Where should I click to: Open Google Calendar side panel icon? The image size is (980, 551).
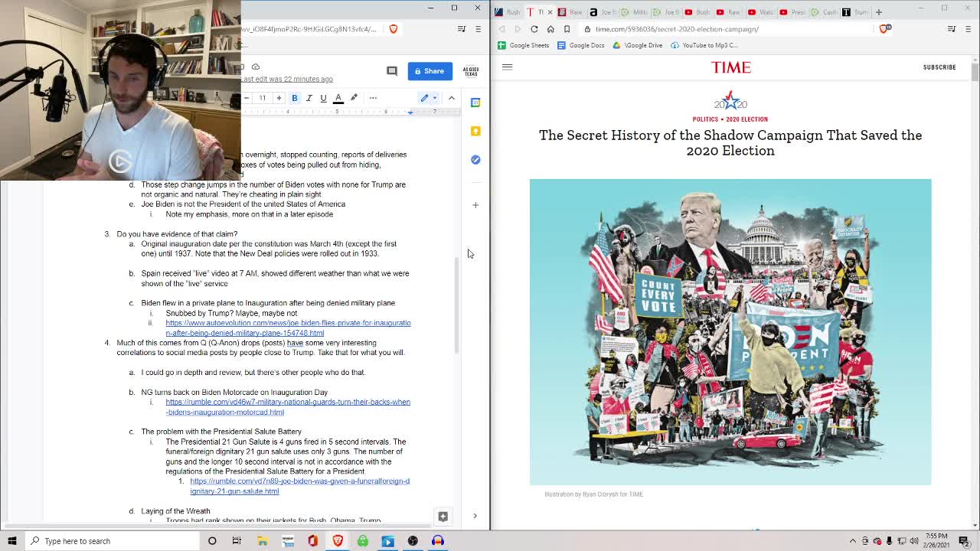click(475, 103)
